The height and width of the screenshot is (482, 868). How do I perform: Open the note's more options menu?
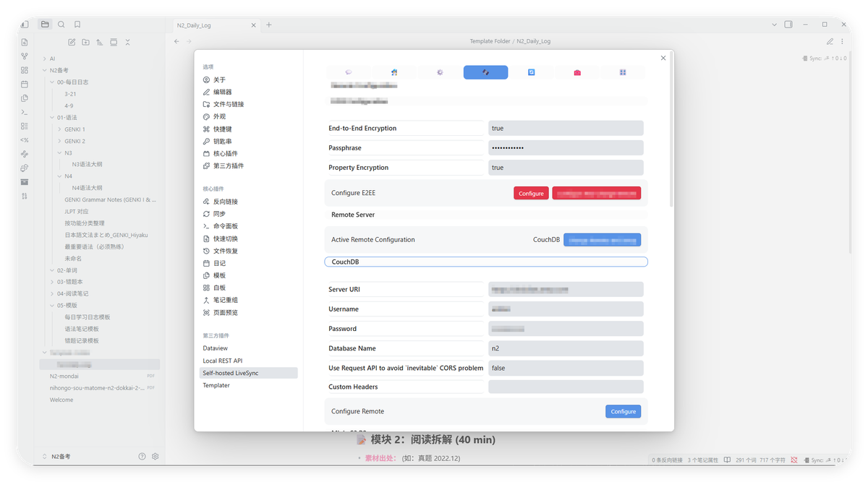(x=842, y=41)
